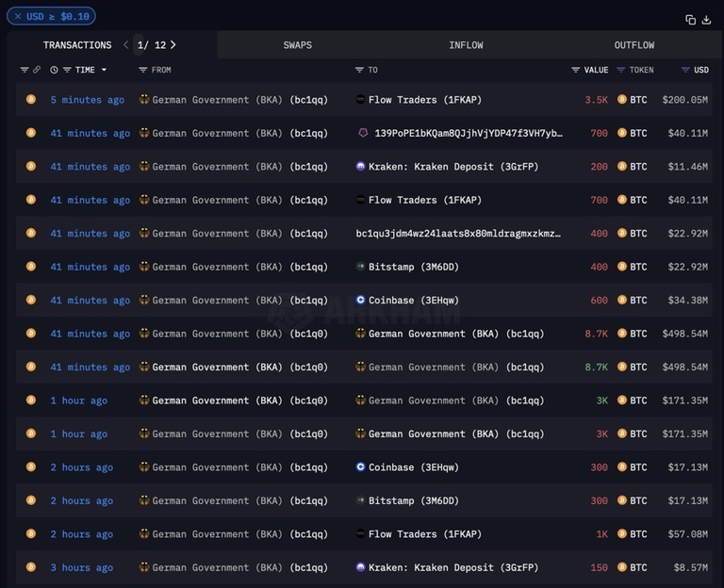Switch to the SWAPS tab
Screen dimensions: 724x588
297,45
